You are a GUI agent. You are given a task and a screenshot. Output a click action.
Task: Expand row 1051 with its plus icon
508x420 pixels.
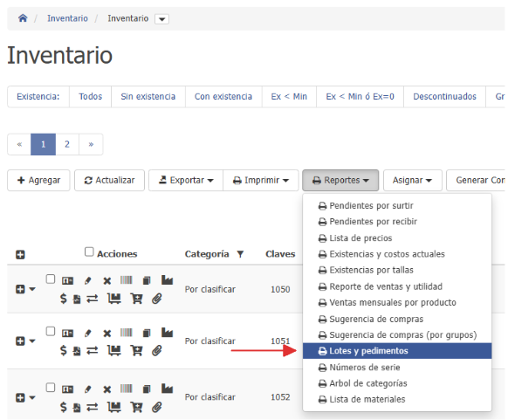(20, 341)
